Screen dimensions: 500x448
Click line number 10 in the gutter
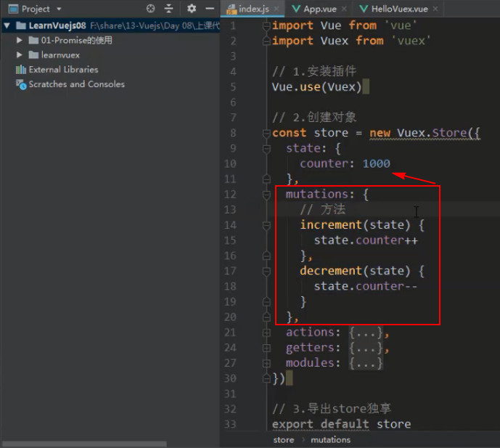(x=230, y=164)
